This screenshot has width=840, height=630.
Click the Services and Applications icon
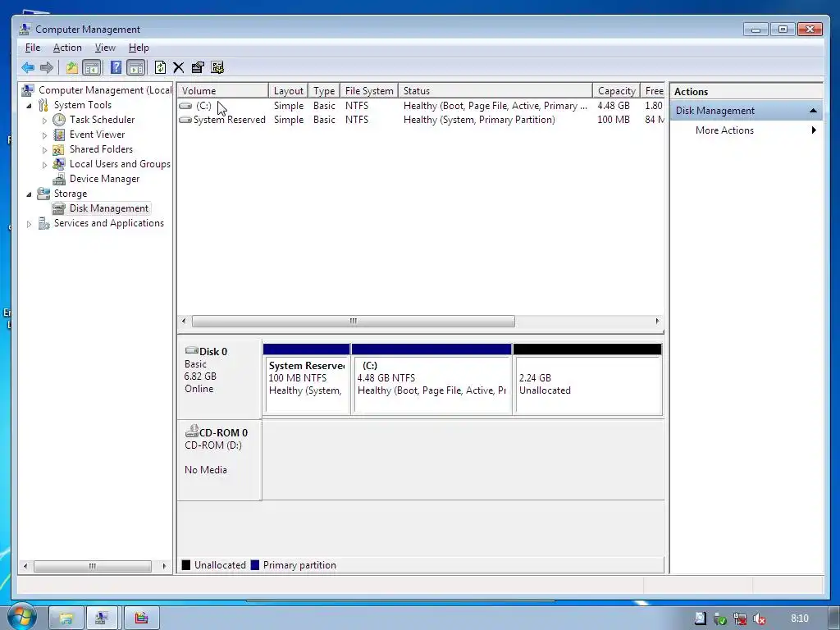pyautogui.click(x=43, y=223)
